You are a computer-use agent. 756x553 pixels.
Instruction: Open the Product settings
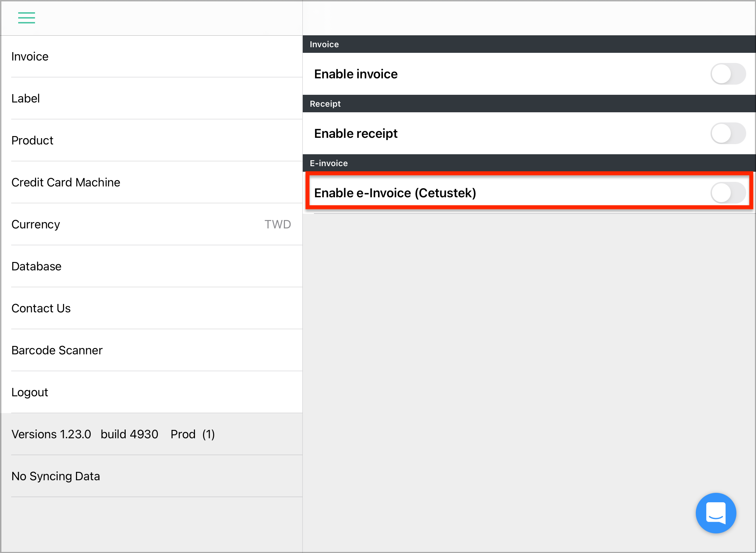click(x=152, y=140)
